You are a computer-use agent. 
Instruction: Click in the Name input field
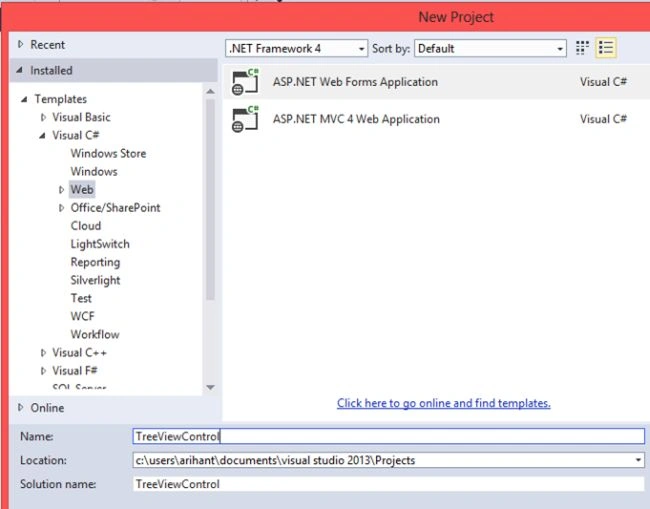pyautogui.click(x=388, y=436)
